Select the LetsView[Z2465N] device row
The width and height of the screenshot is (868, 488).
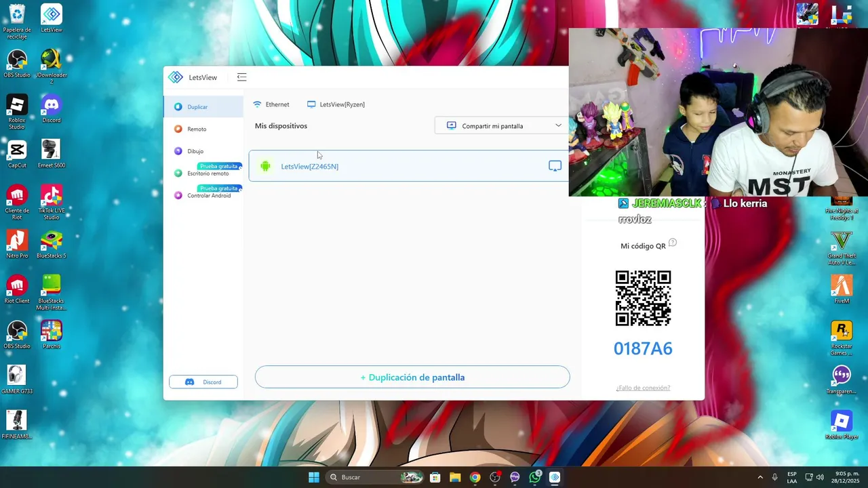click(x=408, y=166)
